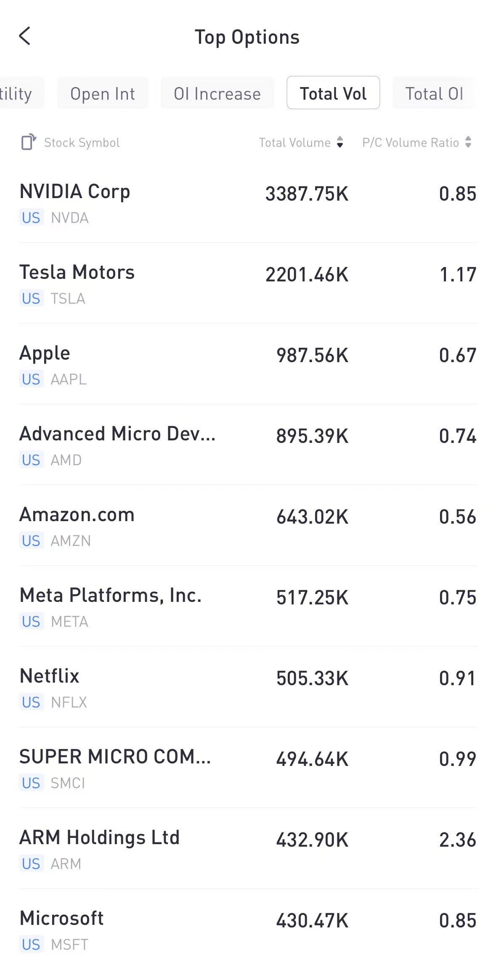
Task: Open Amazon.com AMZN row
Action: 248,526
